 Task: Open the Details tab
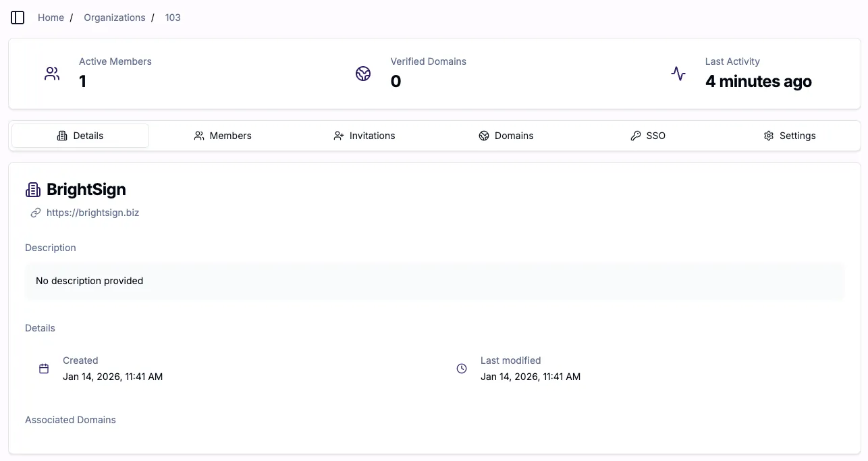(x=80, y=136)
